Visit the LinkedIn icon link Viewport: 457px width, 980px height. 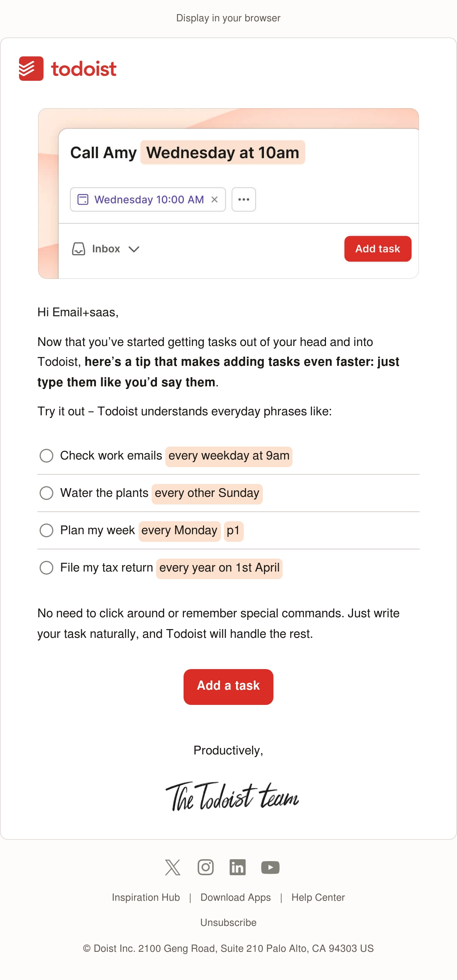point(238,867)
